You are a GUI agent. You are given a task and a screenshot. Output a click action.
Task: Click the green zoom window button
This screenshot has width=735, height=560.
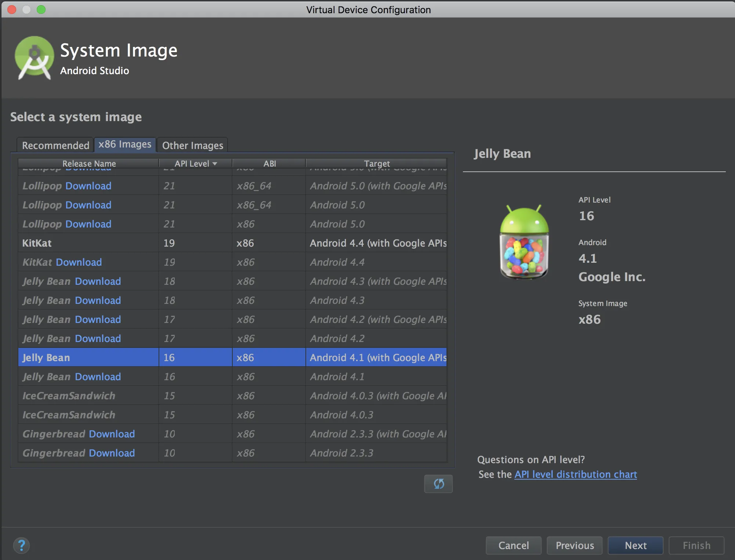41,10
